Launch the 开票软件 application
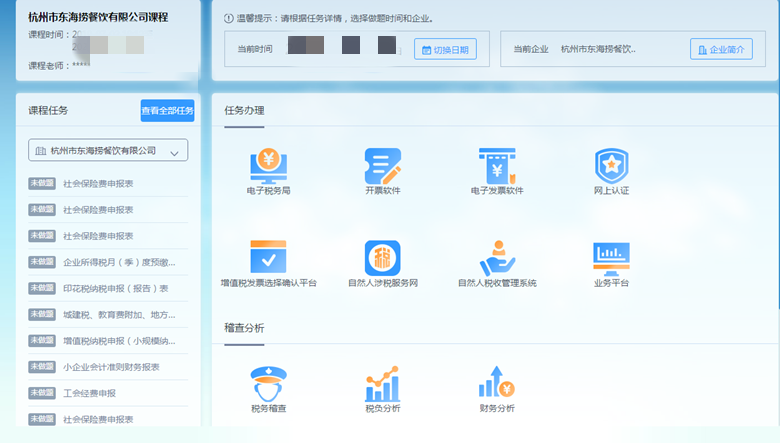 coord(382,165)
